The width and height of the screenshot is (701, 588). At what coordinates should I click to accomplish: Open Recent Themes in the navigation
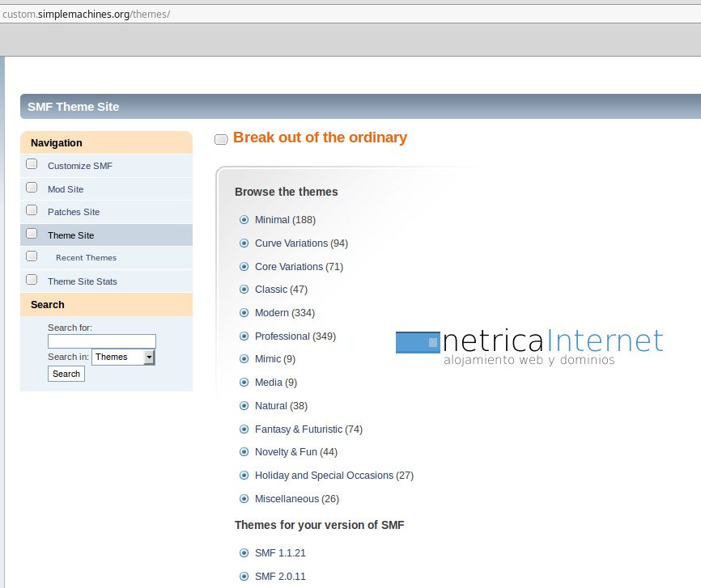point(86,258)
